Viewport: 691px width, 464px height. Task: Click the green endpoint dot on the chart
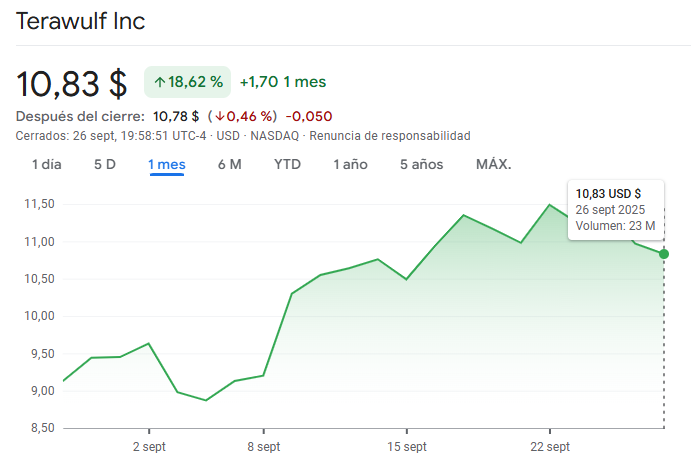pos(664,254)
